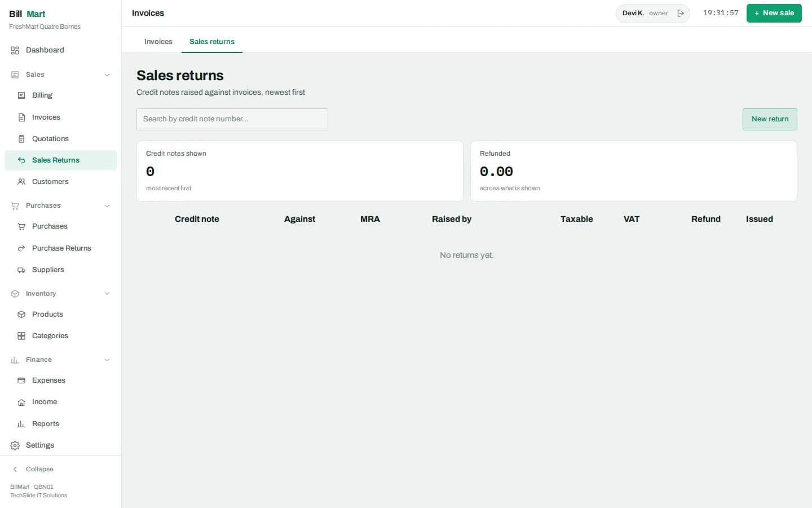Click the New return button
Image resolution: width=812 pixels, height=508 pixels.
[770, 119]
